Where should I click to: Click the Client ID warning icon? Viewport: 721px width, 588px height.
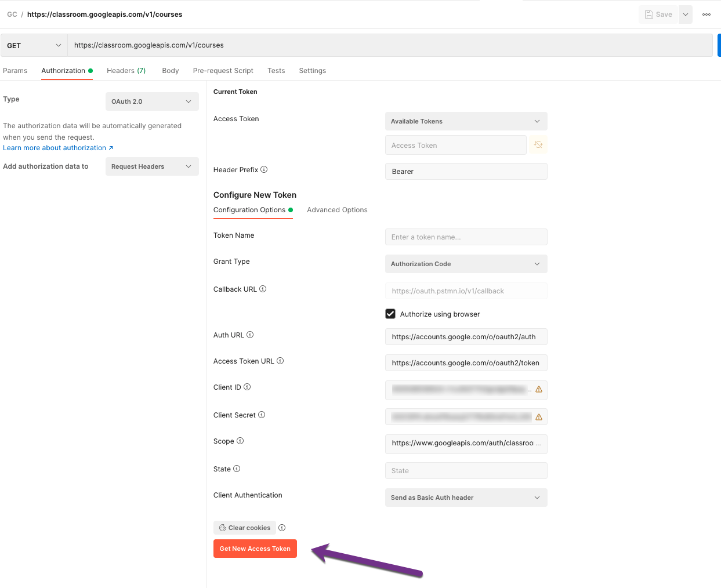tap(539, 390)
